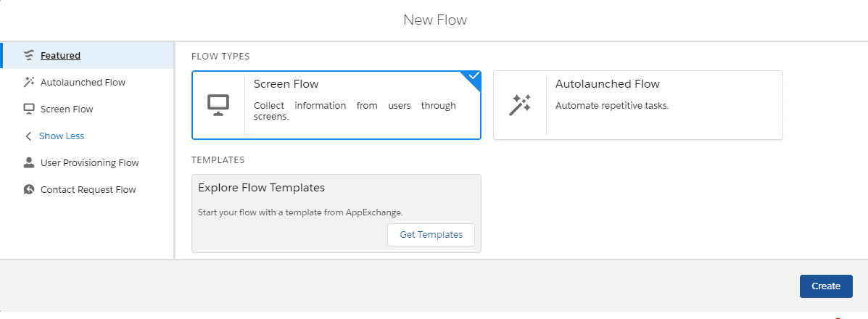Click the Create button
Screen dimensions: 868x319
point(826,286)
